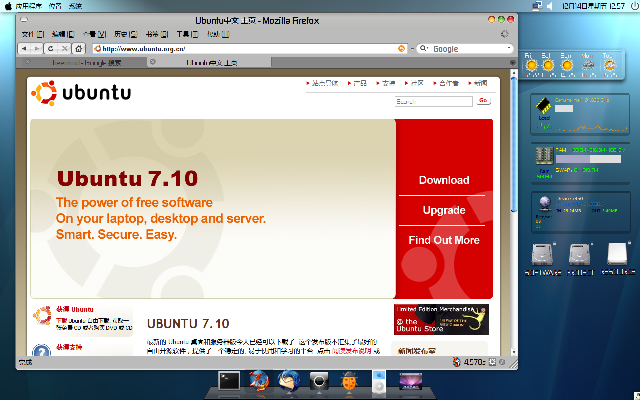Open the Terminal icon in the dock
Screen dimensions: 640x400
[x=229, y=381]
